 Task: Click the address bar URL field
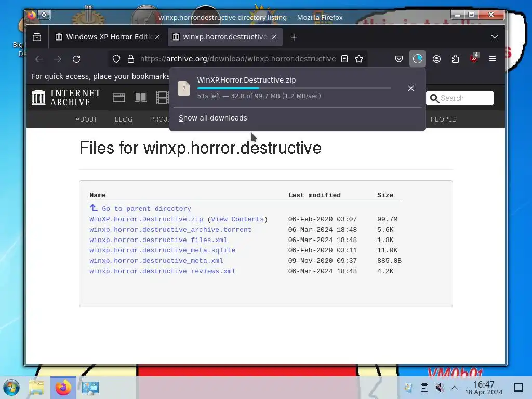click(237, 59)
